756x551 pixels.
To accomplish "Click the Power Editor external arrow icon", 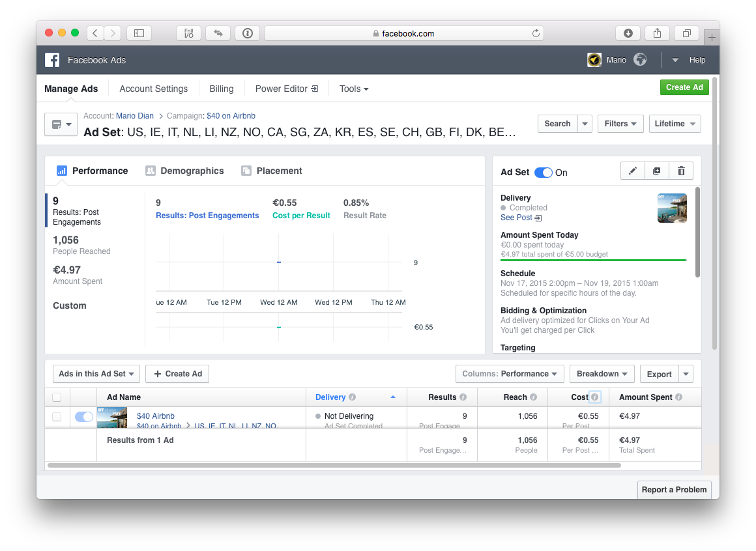I will point(314,89).
